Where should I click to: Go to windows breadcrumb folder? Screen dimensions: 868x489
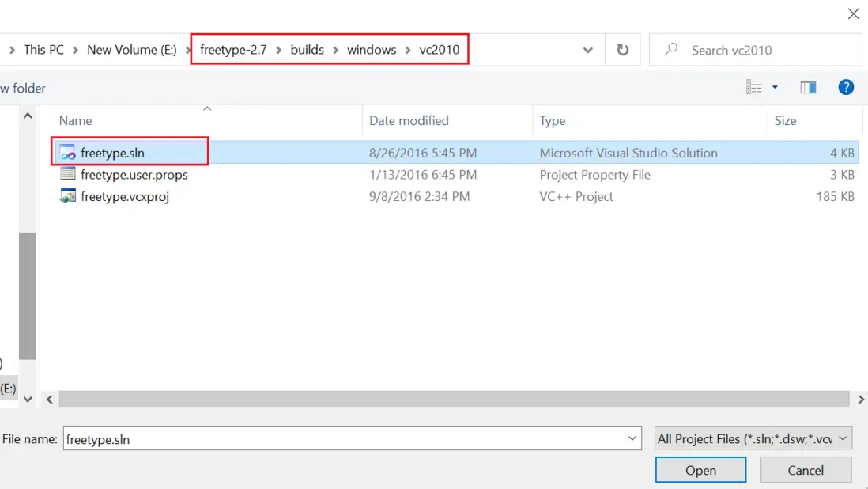(372, 50)
